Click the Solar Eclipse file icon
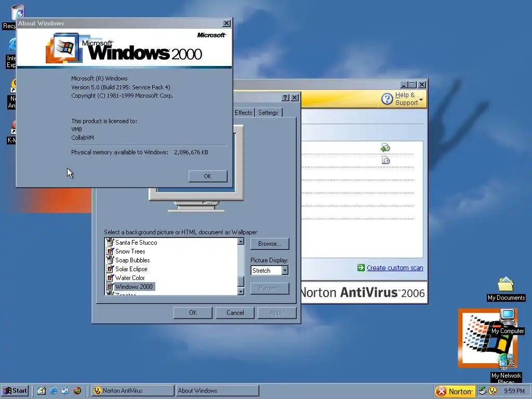532x399 pixels. tap(110, 269)
